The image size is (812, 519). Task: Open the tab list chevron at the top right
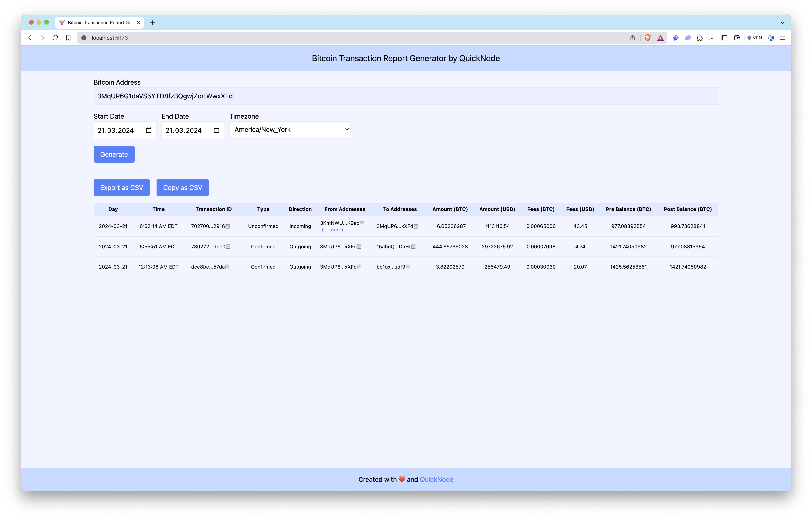point(782,23)
